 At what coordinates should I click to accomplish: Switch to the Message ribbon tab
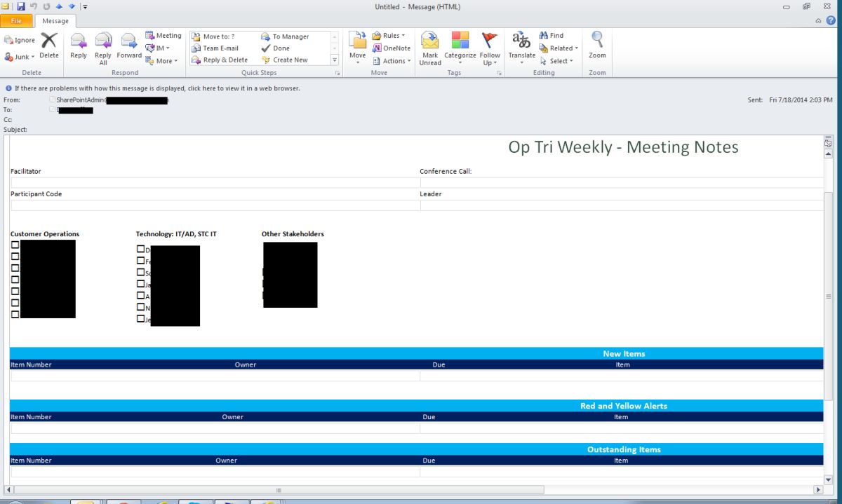(x=55, y=21)
